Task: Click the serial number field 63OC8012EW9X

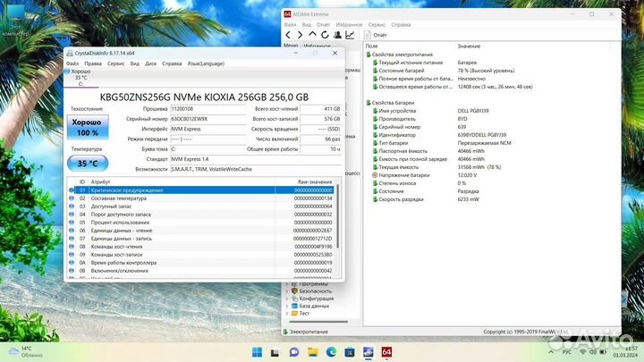Action: tap(208, 119)
